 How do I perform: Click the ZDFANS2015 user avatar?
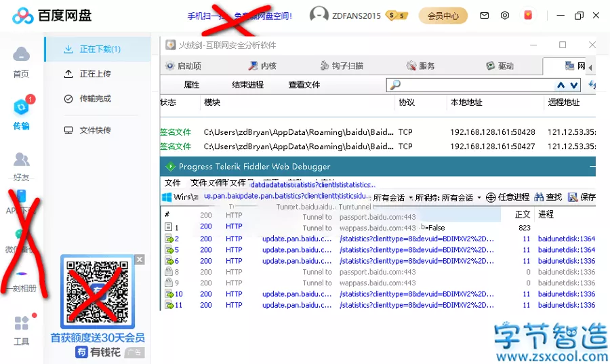(x=319, y=14)
